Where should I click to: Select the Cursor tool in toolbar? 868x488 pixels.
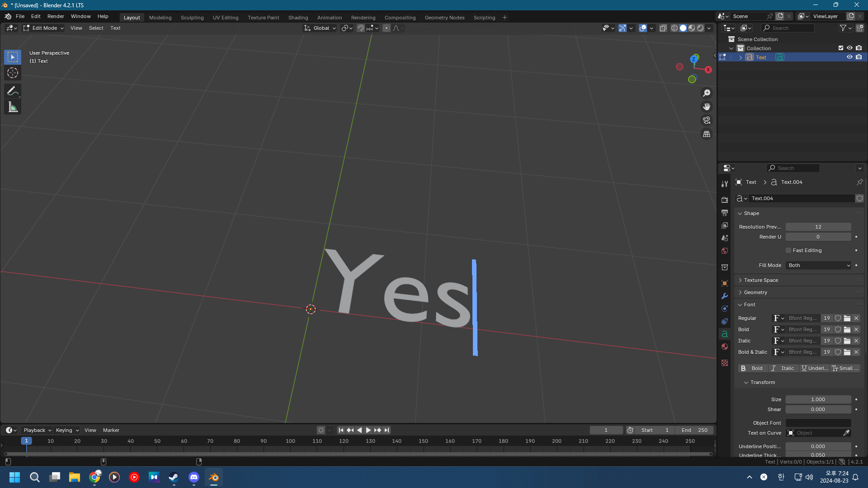(13, 73)
